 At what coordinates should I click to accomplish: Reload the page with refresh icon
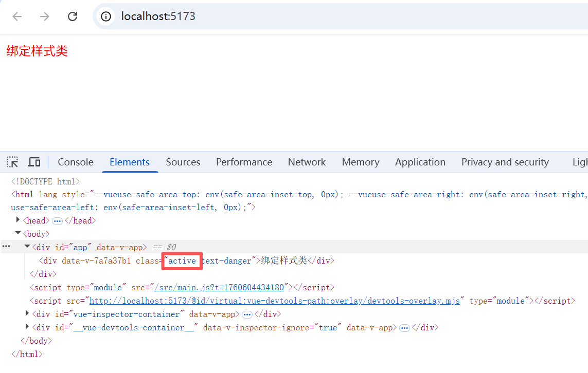(73, 16)
